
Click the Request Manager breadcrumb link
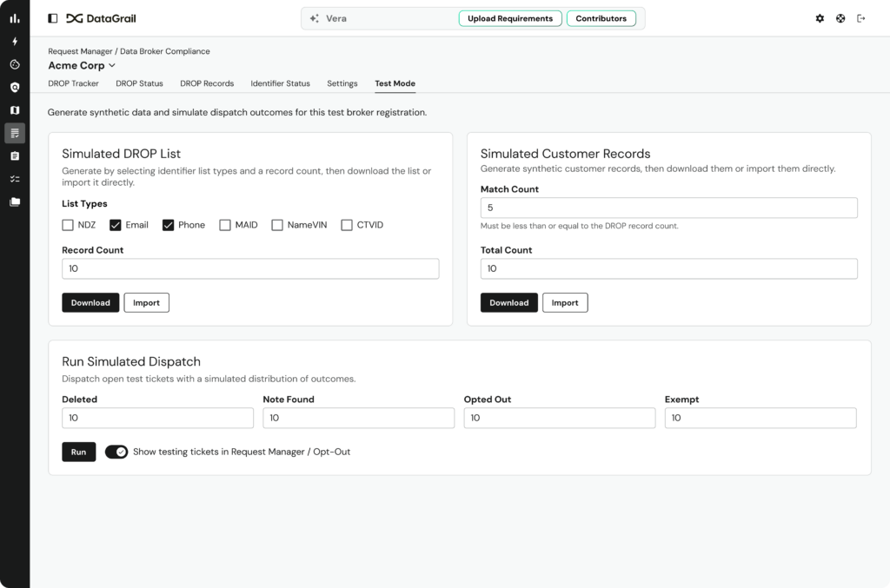(80, 51)
